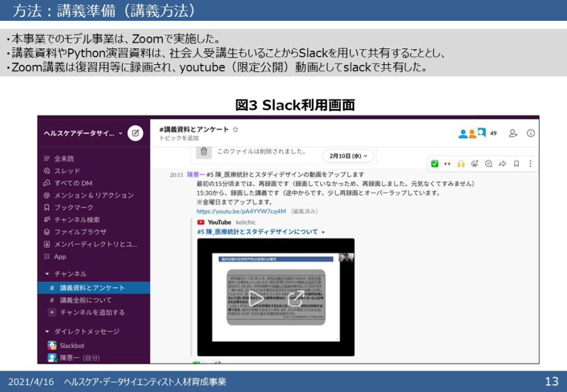Image resolution: width=567 pixels, height=392 pixels.
Task: Open the youtu.be/pA4YYW7cq4M link
Action: click(241, 211)
